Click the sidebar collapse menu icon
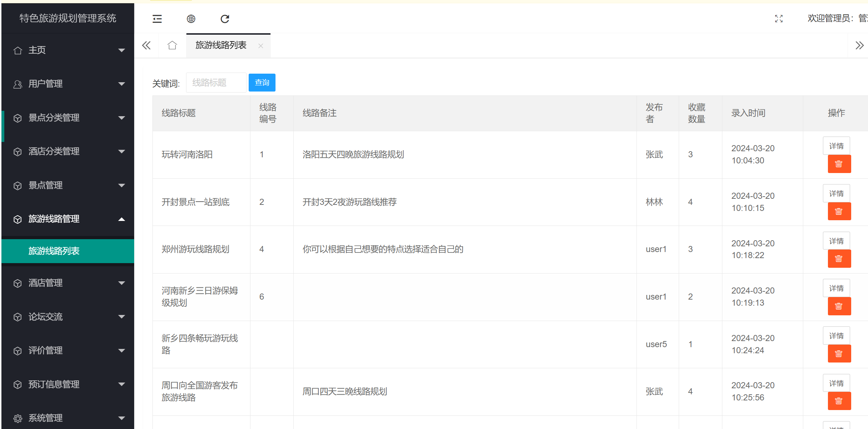Screen dimensions: 868x429 pos(157,19)
